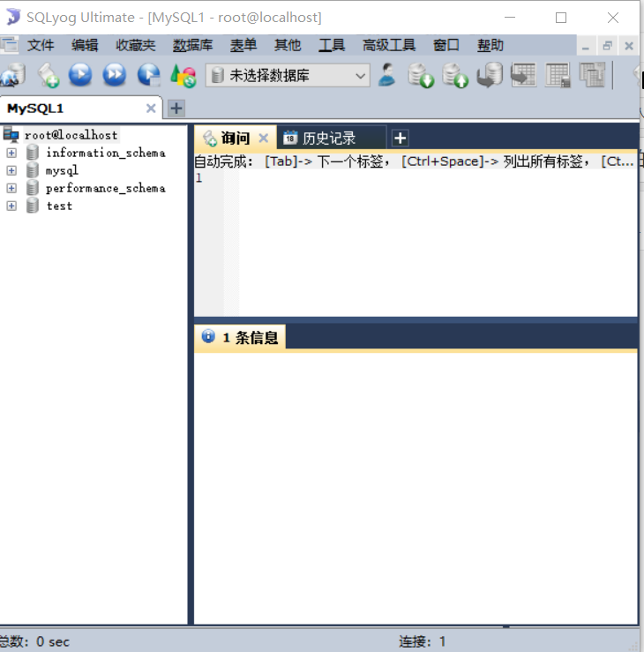Open the User Manager icon
The width and height of the screenshot is (644, 652).
(387, 75)
